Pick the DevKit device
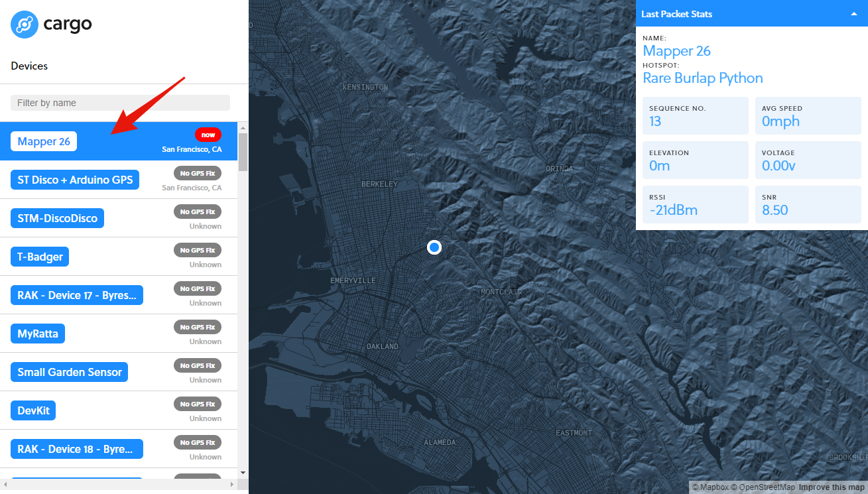 point(33,410)
